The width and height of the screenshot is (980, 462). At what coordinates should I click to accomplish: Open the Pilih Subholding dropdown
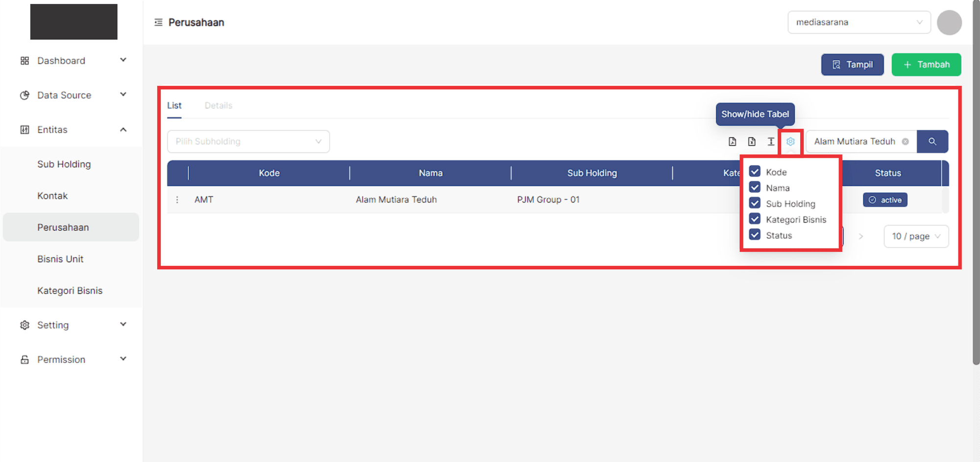[248, 142]
